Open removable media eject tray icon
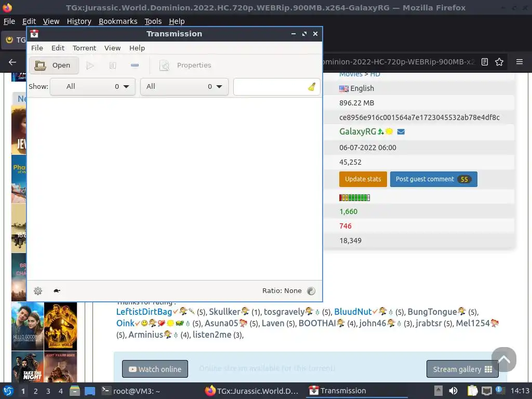The width and height of the screenshot is (532, 399). coord(438,391)
